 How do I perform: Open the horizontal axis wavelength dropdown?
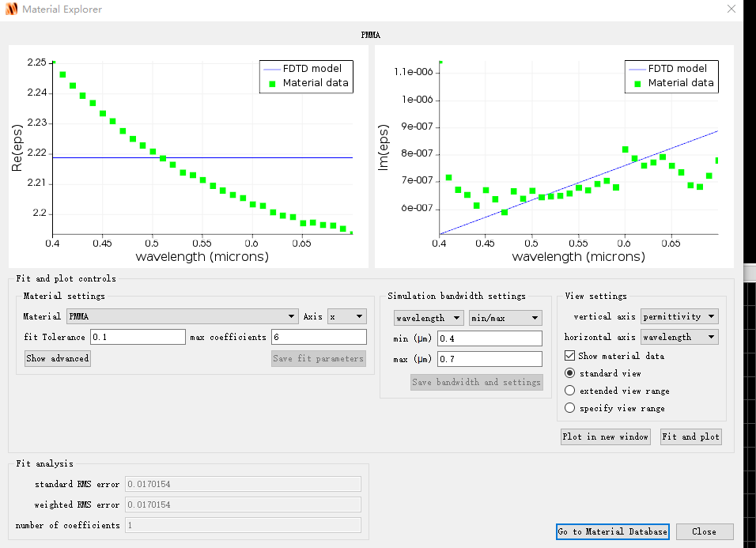point(679,337)
